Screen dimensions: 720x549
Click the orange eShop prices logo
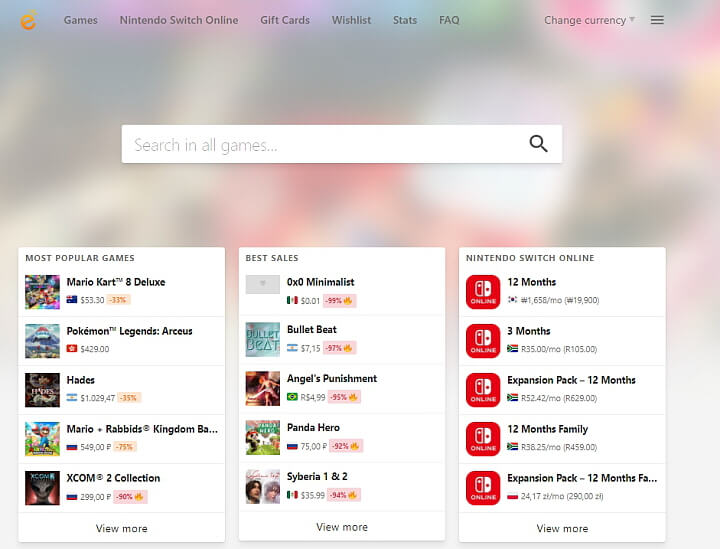click(28, 21)
